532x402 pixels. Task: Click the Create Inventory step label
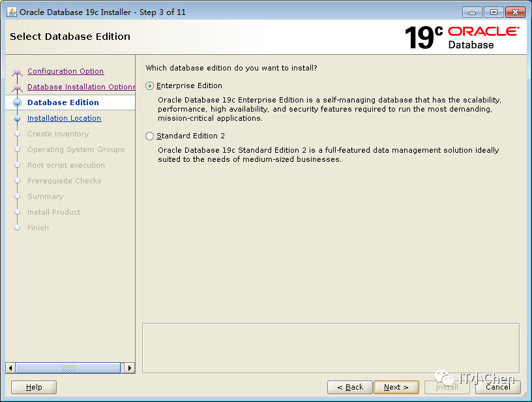(x=58, y=134)
